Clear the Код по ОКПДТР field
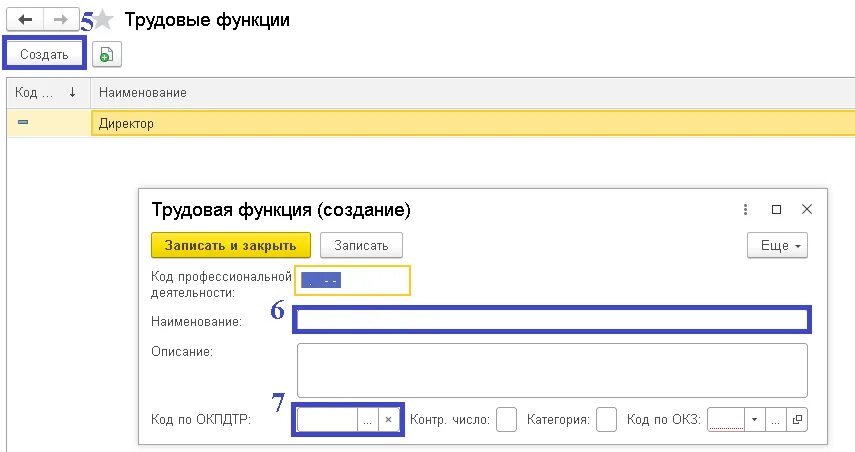Viewport: 855px width, 452px height. click(x=388, y=420)
